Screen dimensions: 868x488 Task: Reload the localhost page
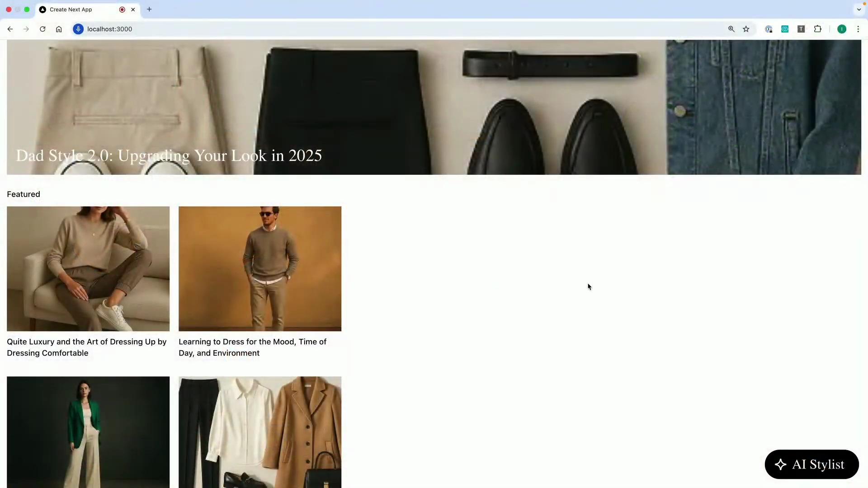pos(42,29)
